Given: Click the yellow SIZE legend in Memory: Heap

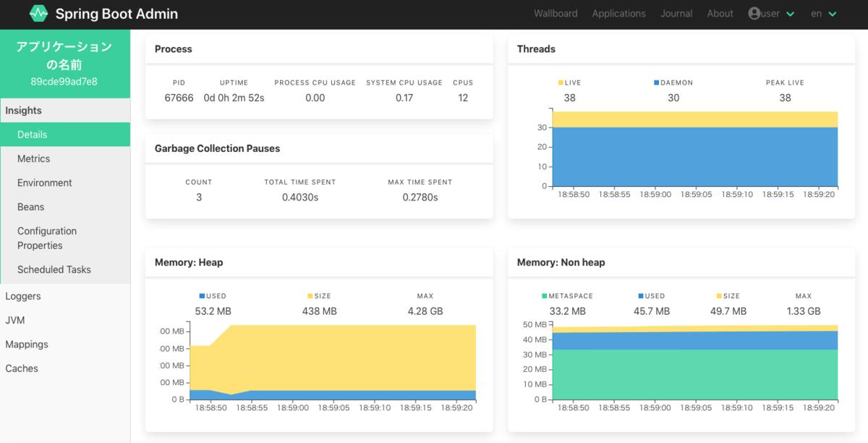Looking at the screenshot, I should pyautogui.click(x=319, y=296).
